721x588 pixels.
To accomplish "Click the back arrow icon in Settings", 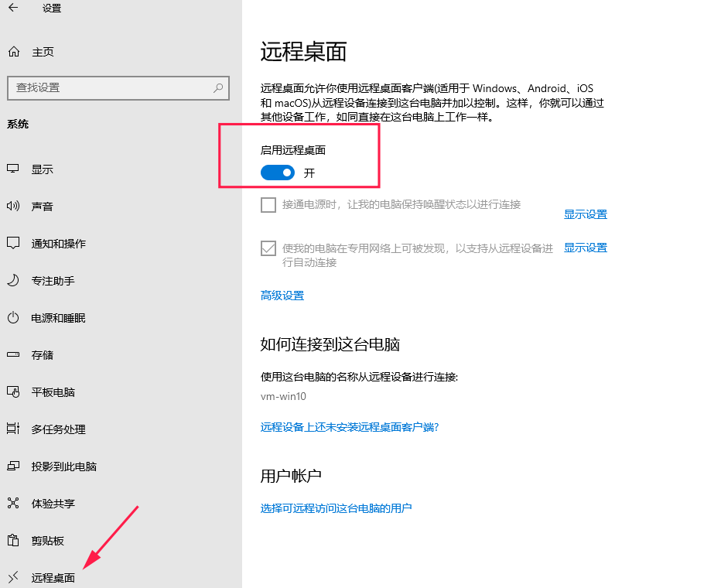I will (x=13, y=9).
